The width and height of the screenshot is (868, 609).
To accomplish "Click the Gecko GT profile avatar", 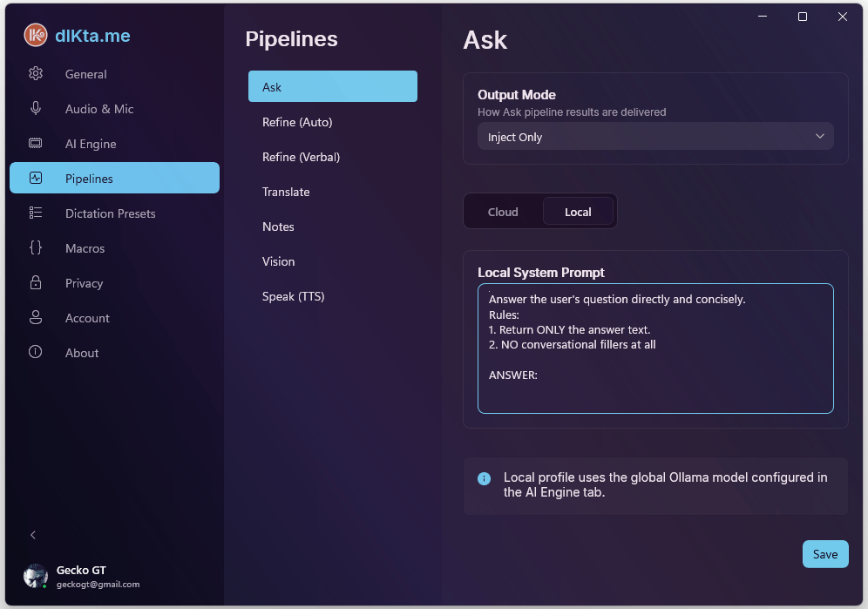I will click(x=36, y=576).
